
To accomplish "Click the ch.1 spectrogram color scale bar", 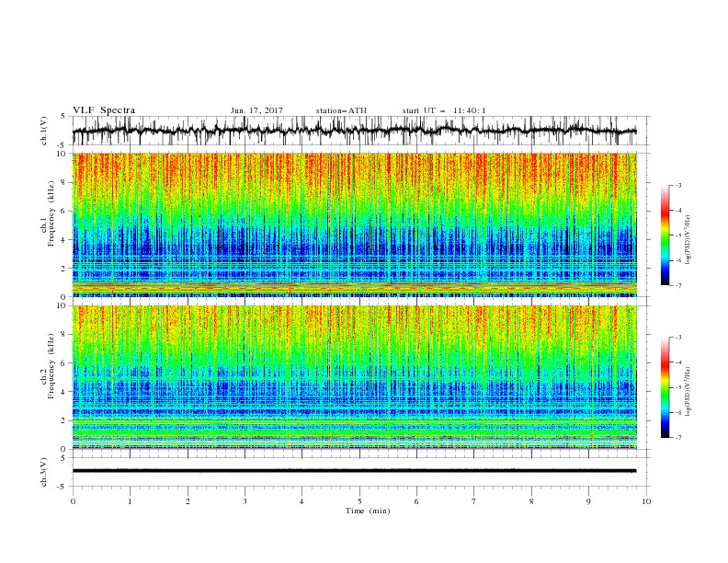I will coord(665,236).
